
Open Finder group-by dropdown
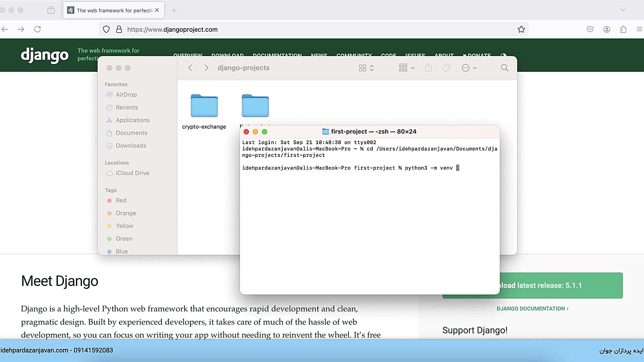[x=407, y=68]
